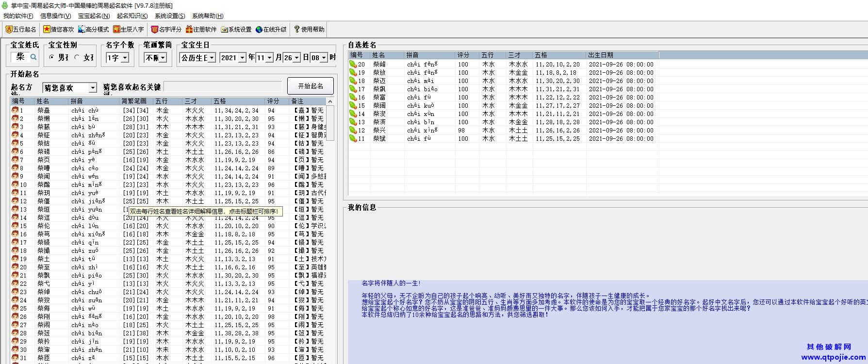Click 猜您喜欢起名关键词 input field

(x=223, y=87)
